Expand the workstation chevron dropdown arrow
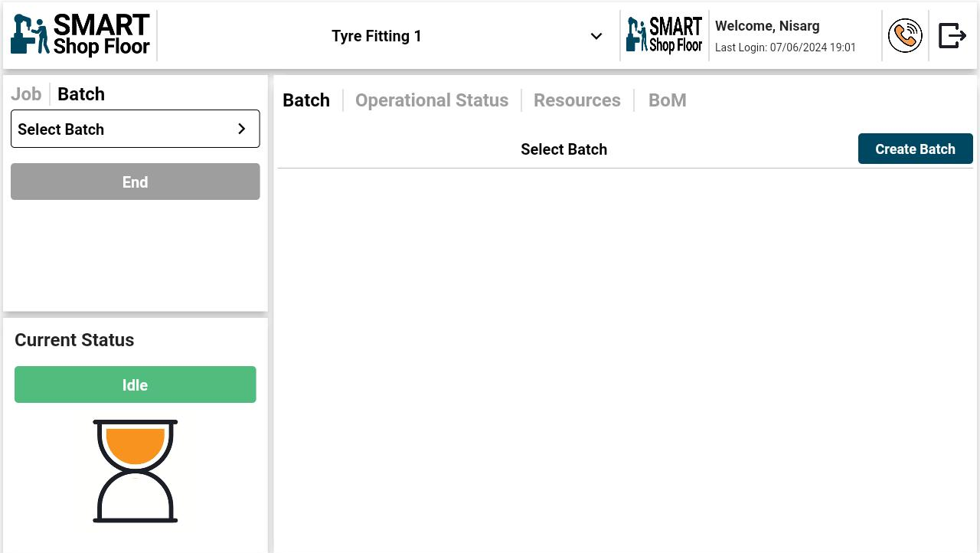 [x=596, y=36]
